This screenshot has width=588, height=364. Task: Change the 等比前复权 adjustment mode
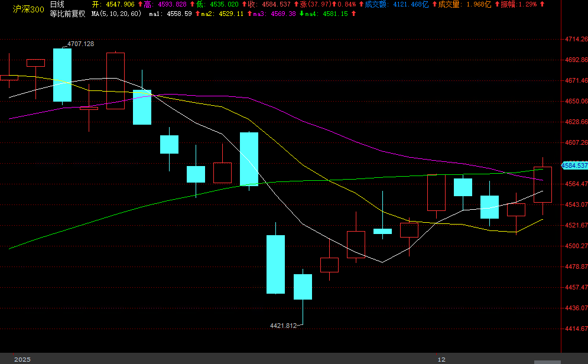[67, 13]
